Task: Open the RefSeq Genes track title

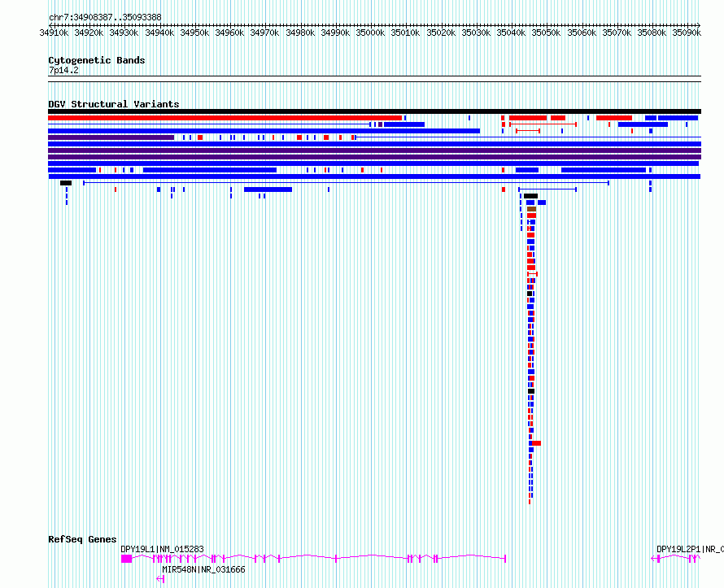Action: [x=82, y=539]
